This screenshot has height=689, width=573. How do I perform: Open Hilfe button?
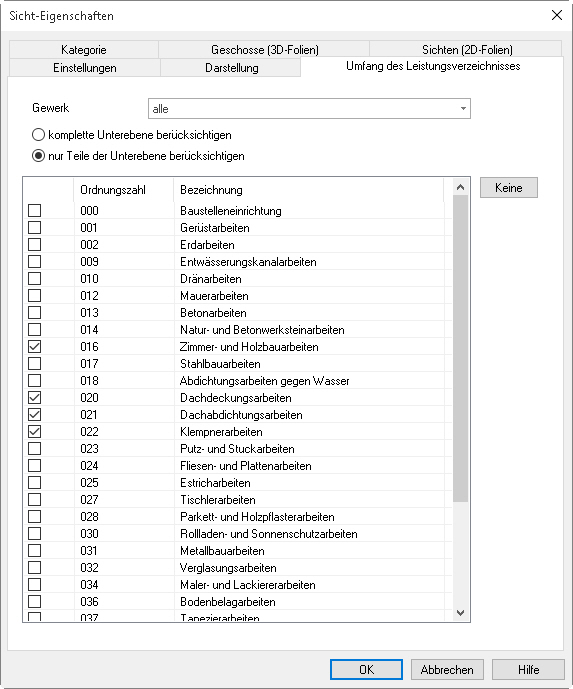click(528, 669)
